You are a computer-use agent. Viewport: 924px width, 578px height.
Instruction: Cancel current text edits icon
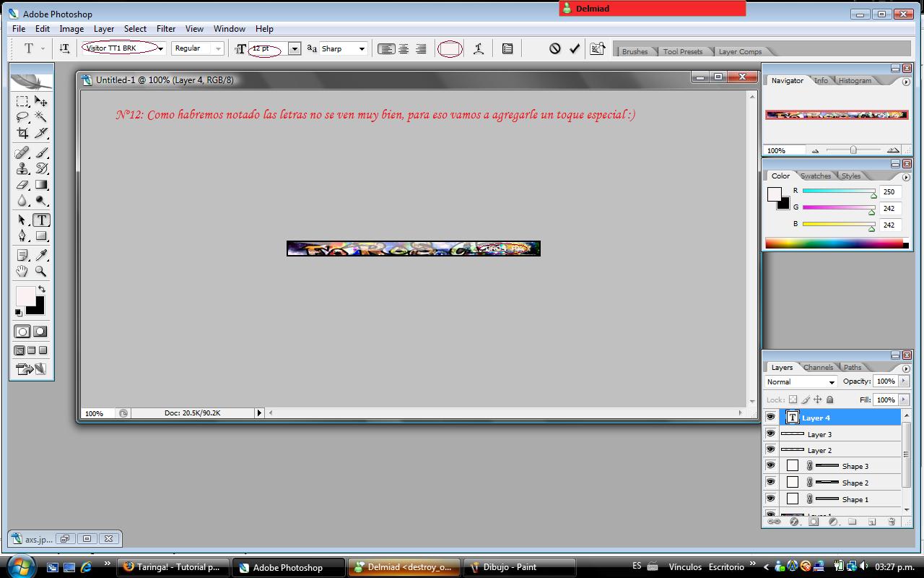(x=554, y=48)
